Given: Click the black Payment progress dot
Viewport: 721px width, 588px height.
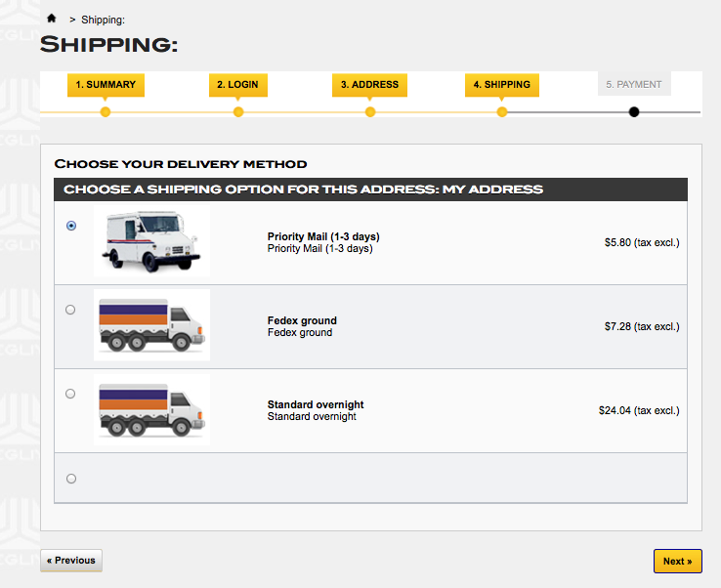Looking at the screenshot, I should [634, 112].
